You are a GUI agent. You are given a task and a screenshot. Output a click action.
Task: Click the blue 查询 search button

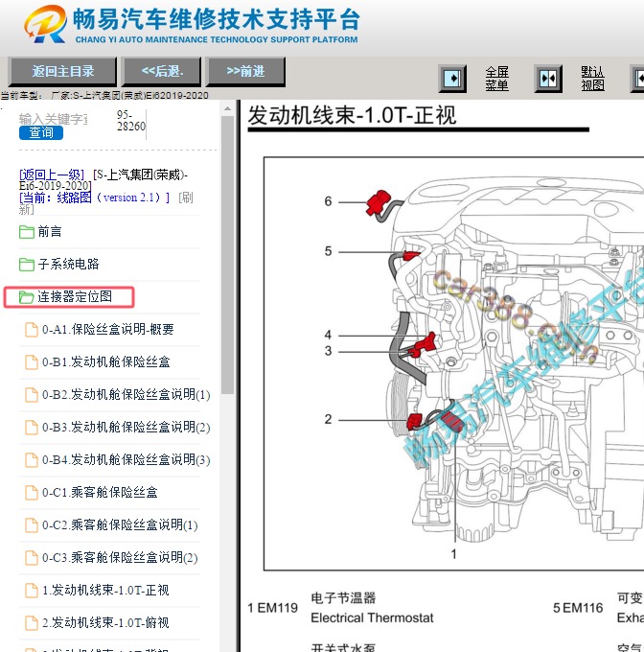(40, 132)
